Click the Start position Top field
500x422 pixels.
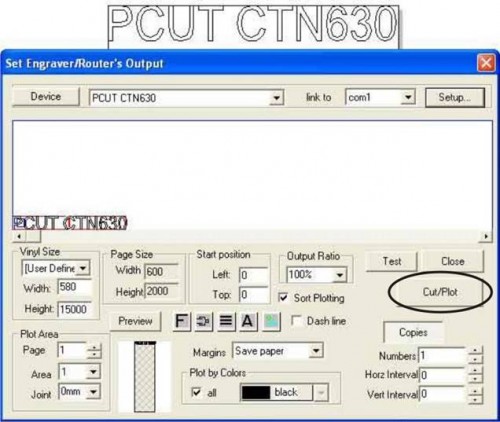(x=254, y=295)
